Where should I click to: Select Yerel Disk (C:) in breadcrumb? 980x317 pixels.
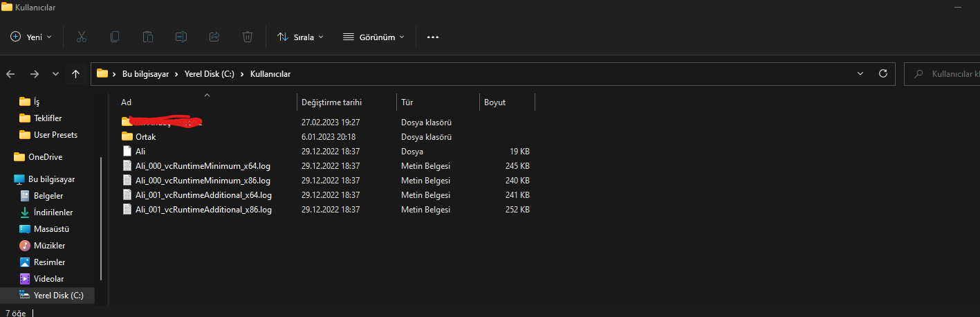click(209, 74)
